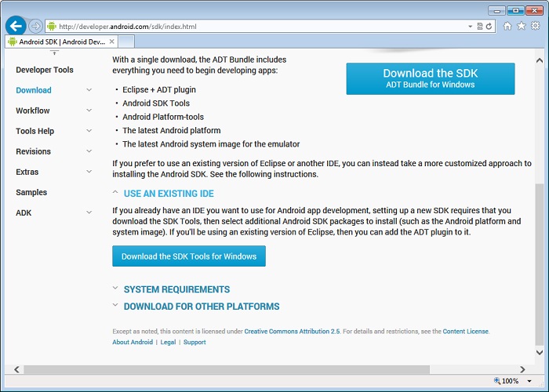Expand the Revisions chevron

[89, 151]
